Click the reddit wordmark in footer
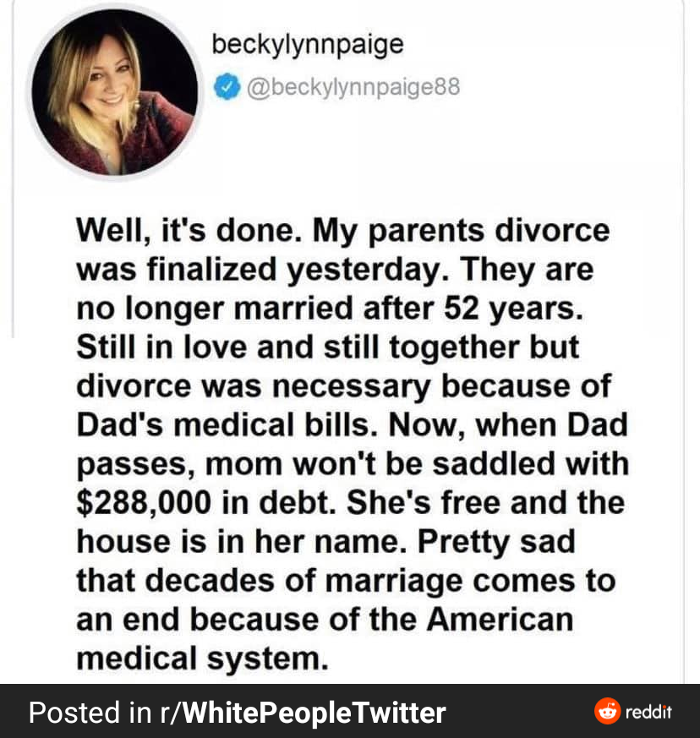Image resolution: width=700 pixels, height=738 pixels. pos(648,712)
